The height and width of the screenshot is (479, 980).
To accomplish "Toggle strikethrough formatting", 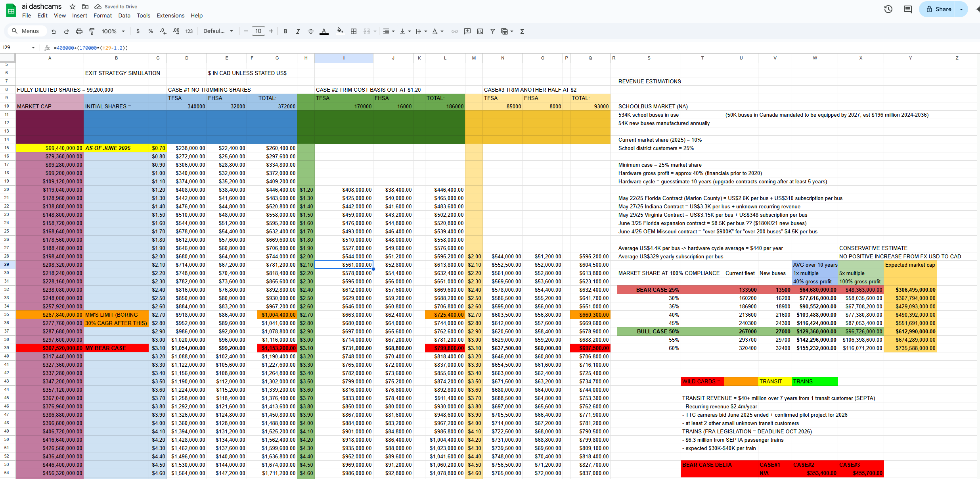I will (311, 31).
